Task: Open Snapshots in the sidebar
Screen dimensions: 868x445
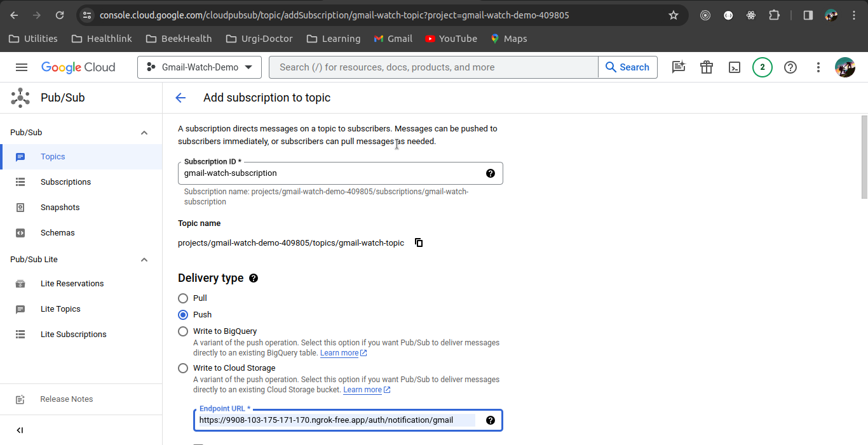Action: [60, 208]
